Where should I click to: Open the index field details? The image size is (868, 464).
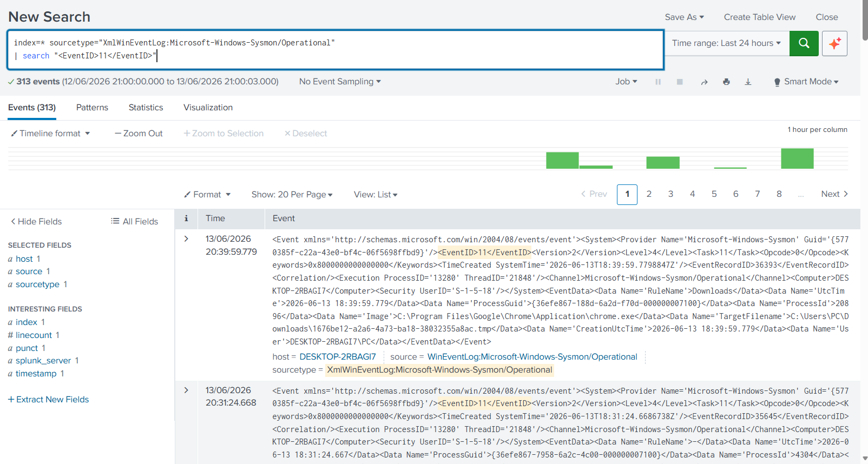26,322
